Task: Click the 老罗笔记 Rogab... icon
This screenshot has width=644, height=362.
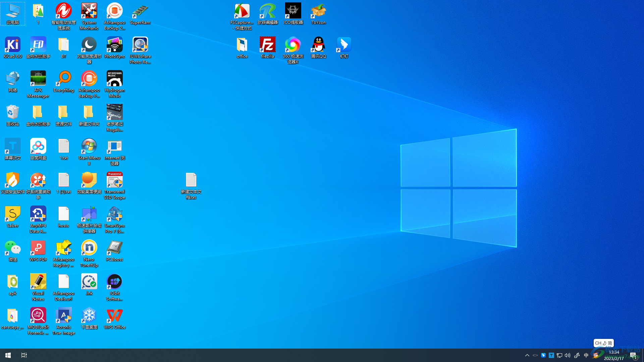Action: (115, 118)
